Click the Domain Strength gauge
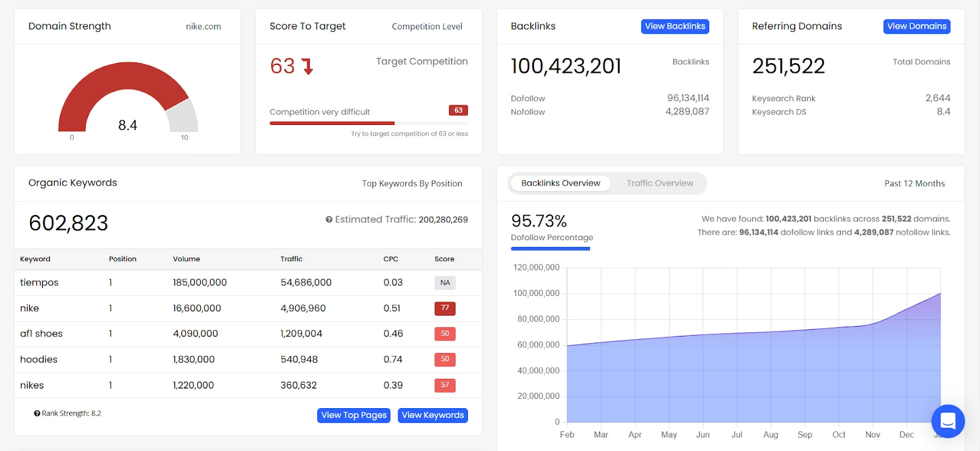Viewport: 980px width, 451px height. click(128, 97)
